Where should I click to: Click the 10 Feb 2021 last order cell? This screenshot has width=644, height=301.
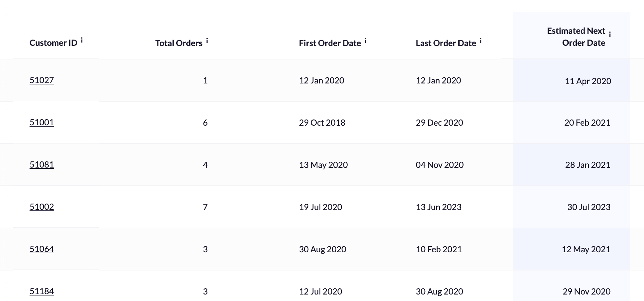coord(439,249)
